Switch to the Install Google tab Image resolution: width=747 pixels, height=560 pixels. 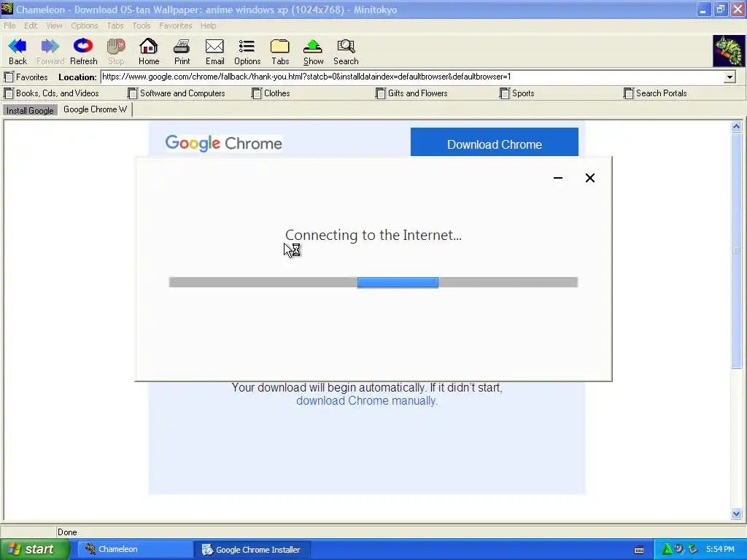(x=30, y=111)
